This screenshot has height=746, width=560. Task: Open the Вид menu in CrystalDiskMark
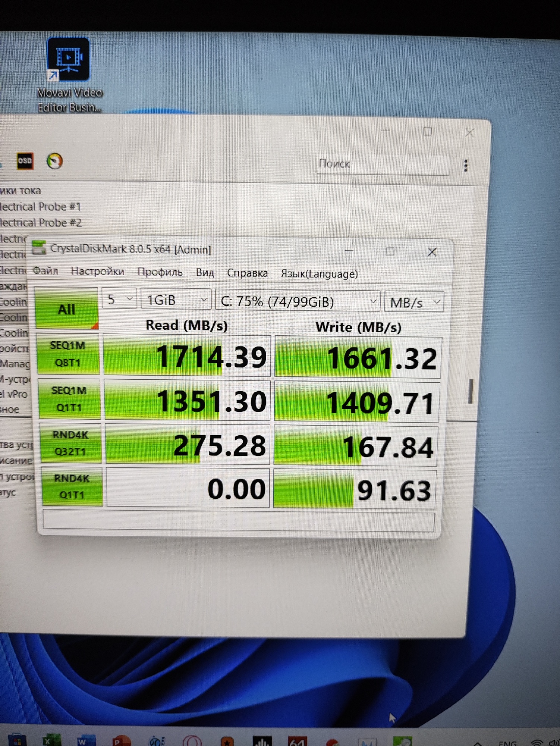click(205, 273)
